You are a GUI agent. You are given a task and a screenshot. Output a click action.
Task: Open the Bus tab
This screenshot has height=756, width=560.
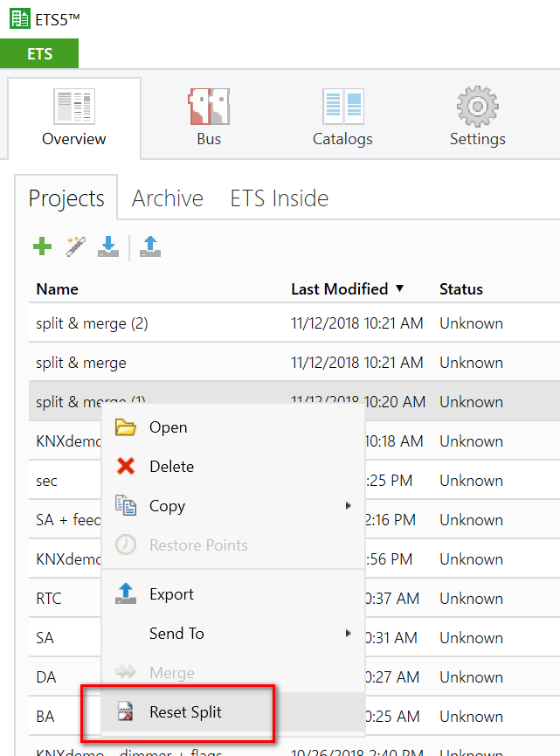point(209,118)
